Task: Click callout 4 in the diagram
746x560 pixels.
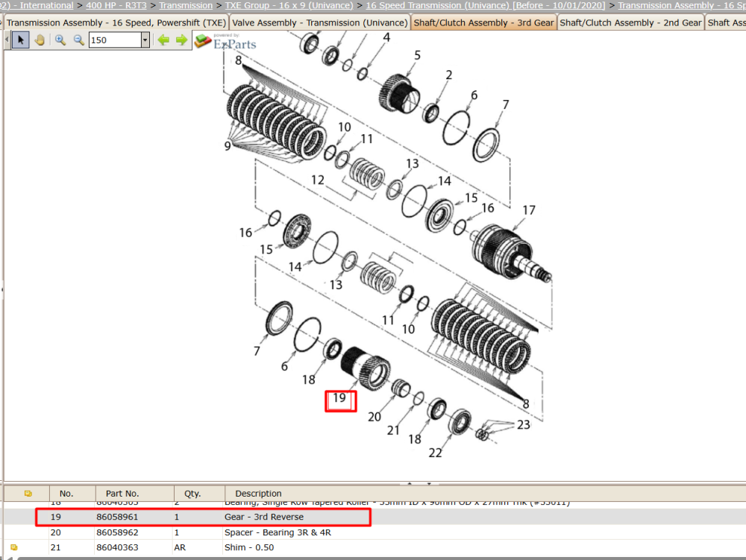Action: [386, 37]
